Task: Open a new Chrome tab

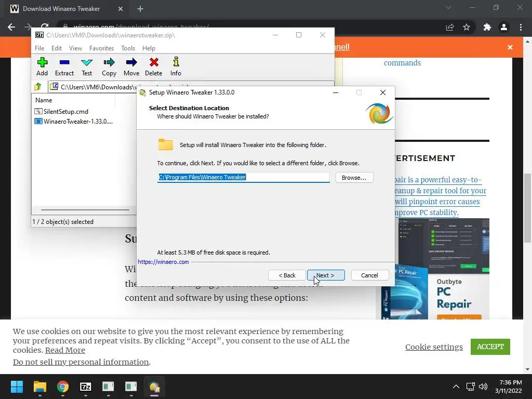Action: tap(140, 9)
